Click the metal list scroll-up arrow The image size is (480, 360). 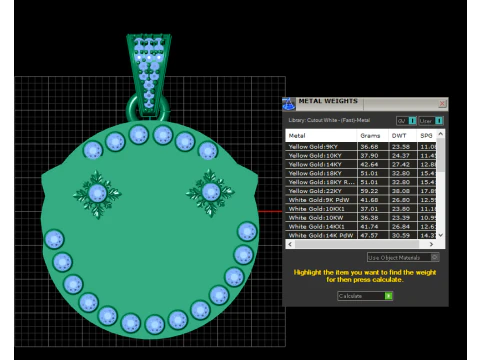click(441, 134)
